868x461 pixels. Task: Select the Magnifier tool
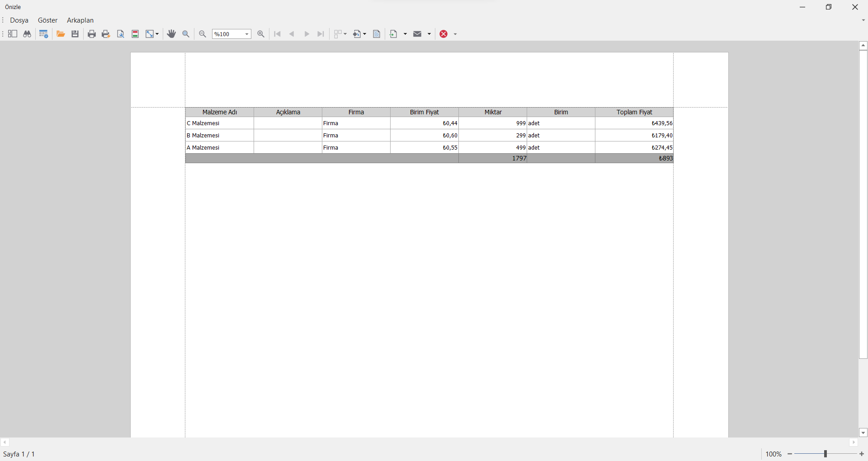[x=186, y=34]
